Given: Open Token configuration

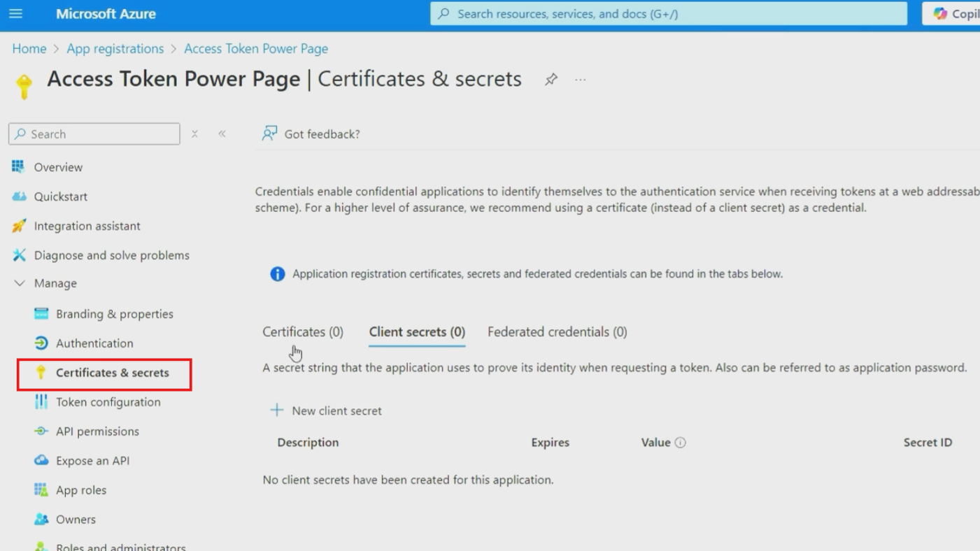Looking at the screenshot, I should click(x=108, y=402).
